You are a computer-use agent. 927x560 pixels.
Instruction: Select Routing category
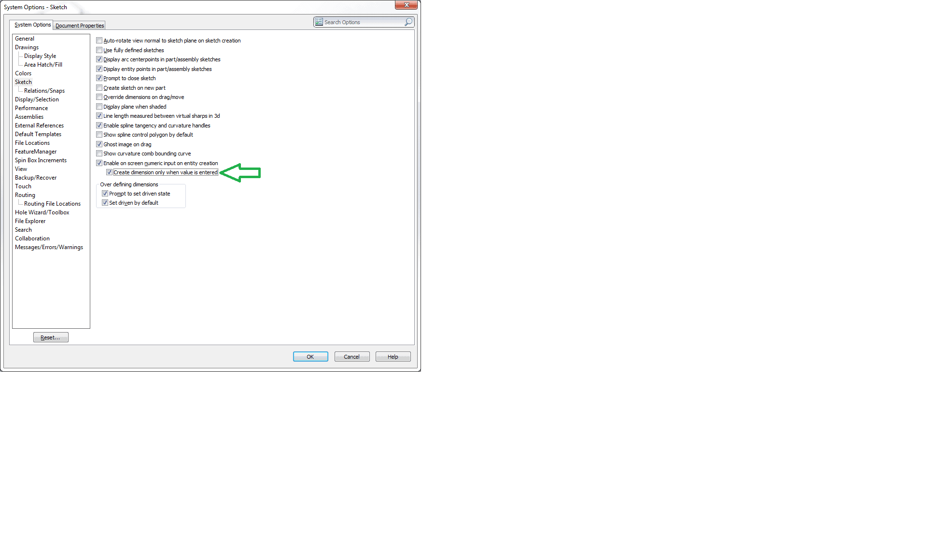(25, 195)
